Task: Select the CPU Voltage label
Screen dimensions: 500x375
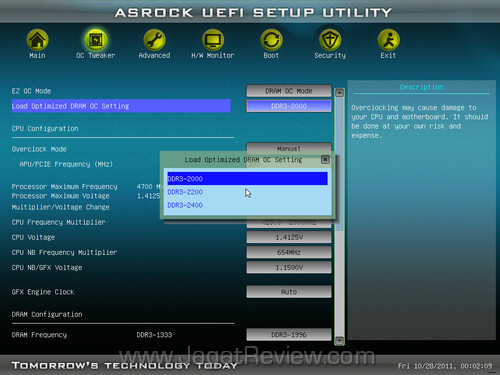Action: click(x=33, y=237)
